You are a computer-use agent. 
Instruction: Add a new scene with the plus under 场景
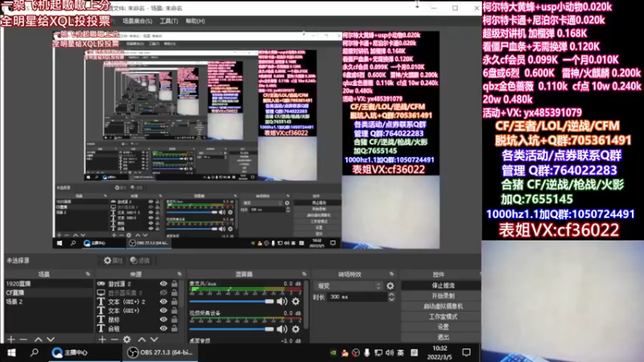pyautogui.click(x=11, y=339)
